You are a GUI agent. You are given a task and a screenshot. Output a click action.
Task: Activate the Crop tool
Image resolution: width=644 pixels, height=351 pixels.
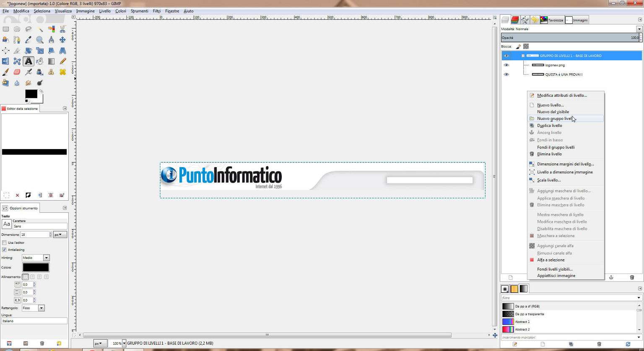(x=17, y=51)
